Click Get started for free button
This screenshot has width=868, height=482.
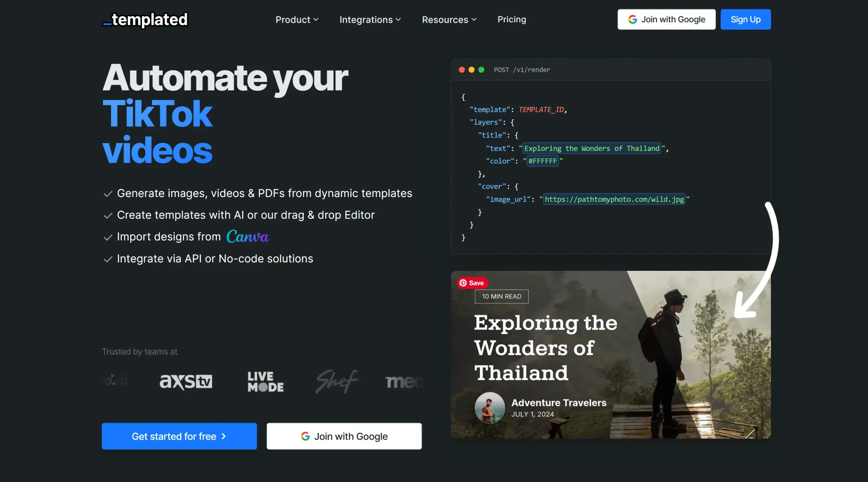pyautogui.click(x=179, y=436)
